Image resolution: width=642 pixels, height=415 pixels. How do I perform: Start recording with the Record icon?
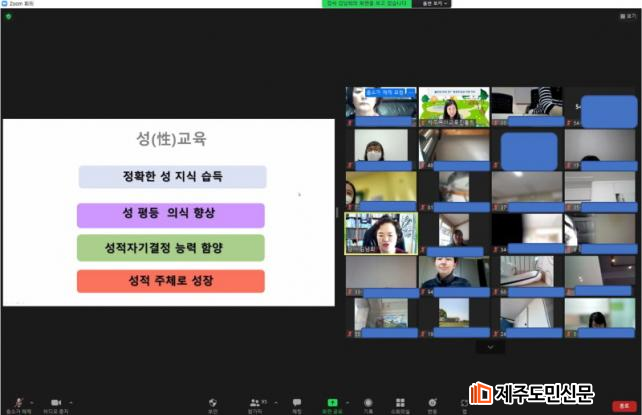(368, 402)
